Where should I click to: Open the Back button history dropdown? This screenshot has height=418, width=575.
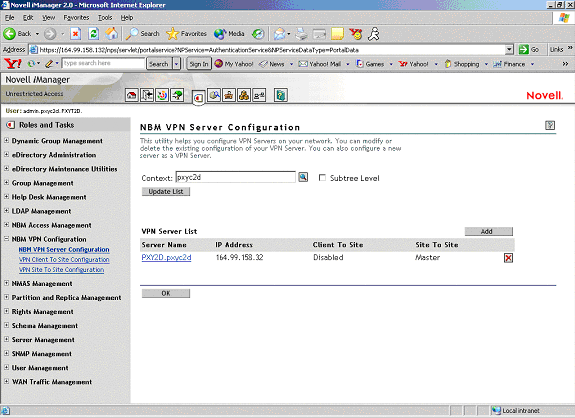37,34
